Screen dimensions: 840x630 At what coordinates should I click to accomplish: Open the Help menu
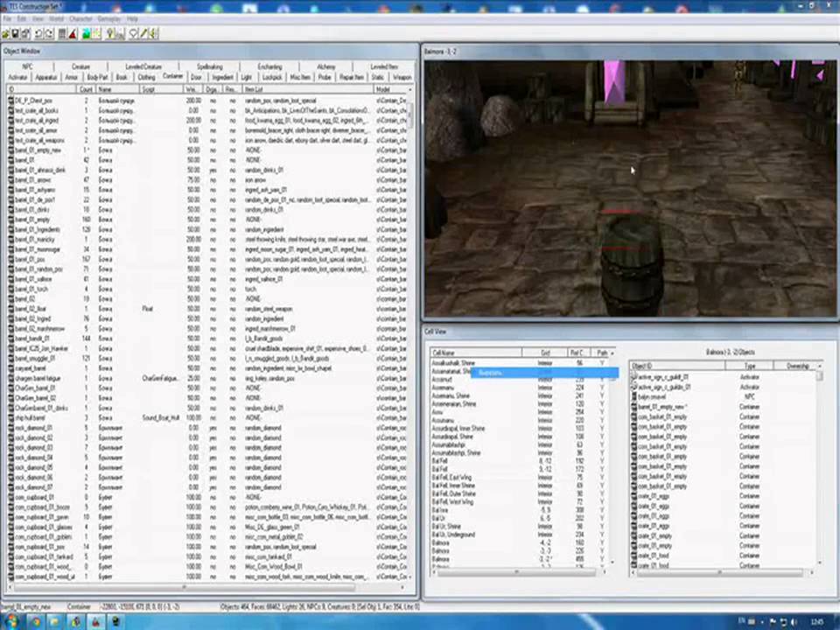tap(132, 18)
